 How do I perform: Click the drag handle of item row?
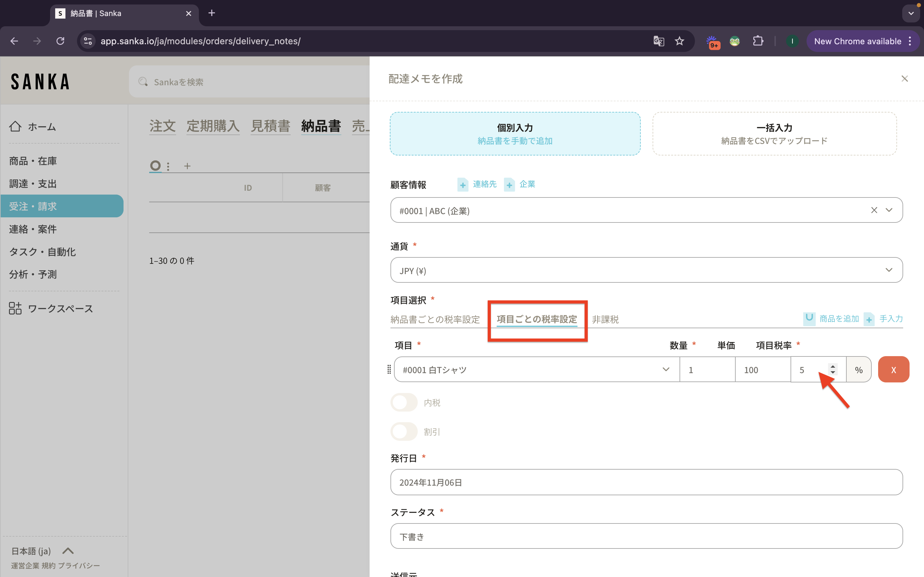point(389,369)
